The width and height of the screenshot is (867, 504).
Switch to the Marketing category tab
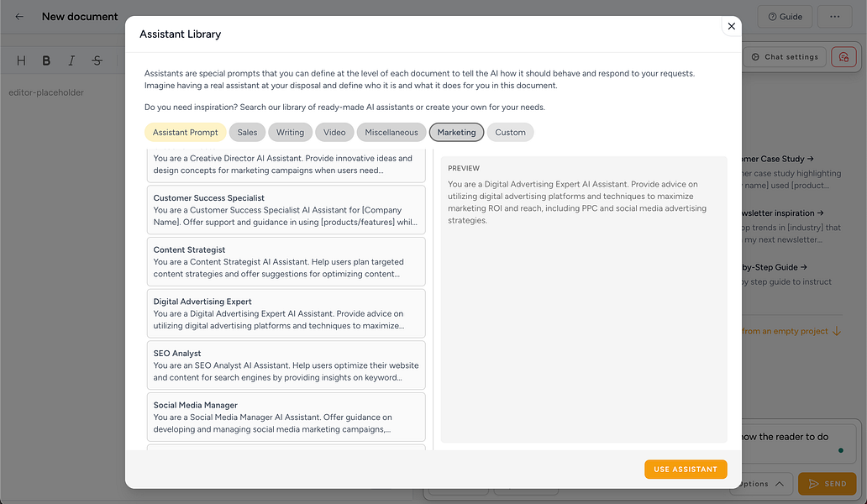pos(456,132)
